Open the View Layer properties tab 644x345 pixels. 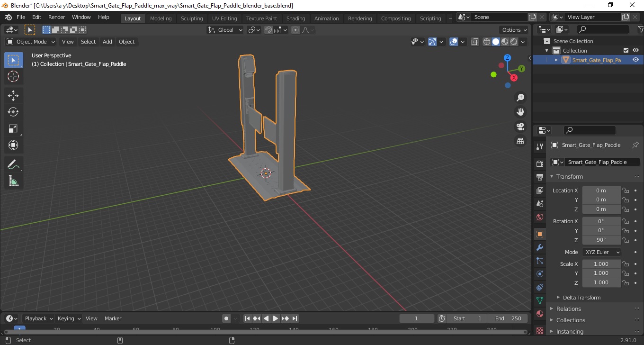point(539,191)
